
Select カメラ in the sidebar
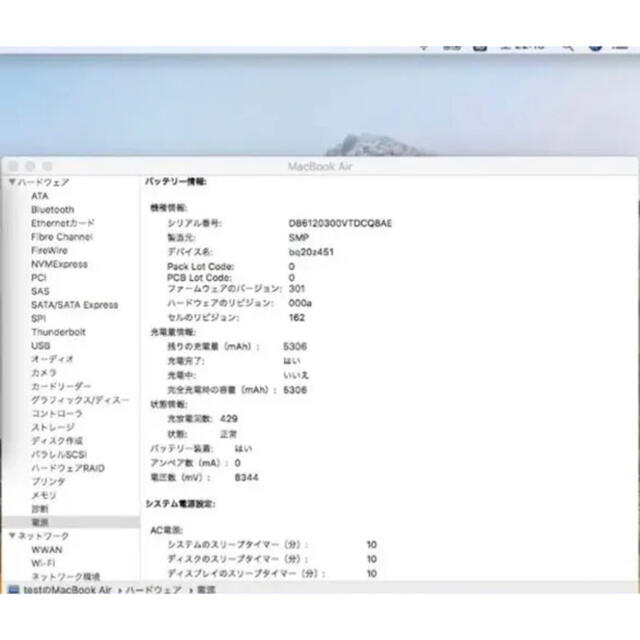(44, 373)
